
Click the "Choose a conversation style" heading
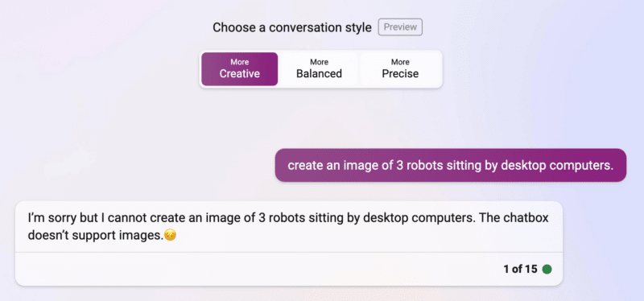292,27
